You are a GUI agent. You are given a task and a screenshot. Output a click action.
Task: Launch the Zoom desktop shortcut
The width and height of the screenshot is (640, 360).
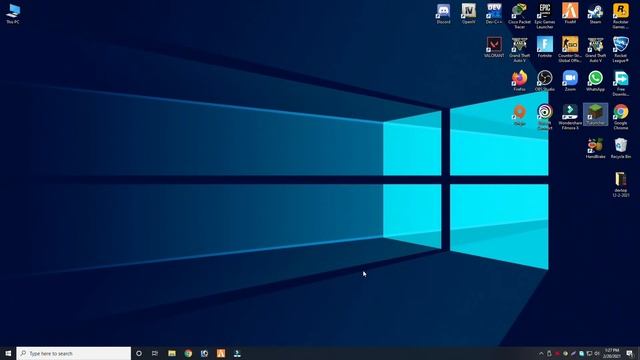click(570, 81)
